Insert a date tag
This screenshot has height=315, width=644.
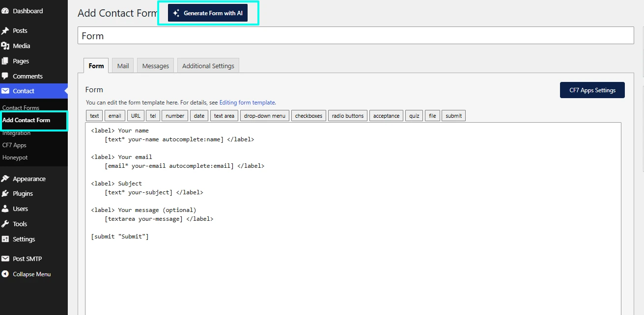(x=199, y=116)
